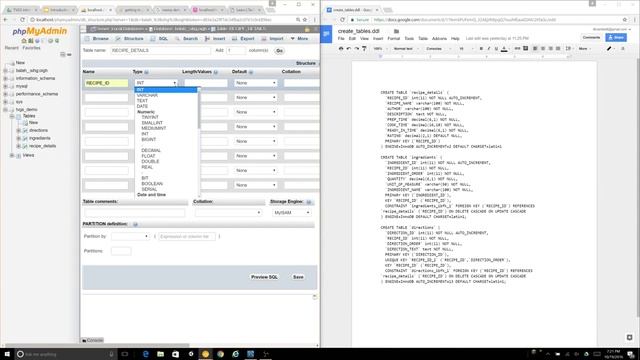This screenshot has height=360, width=640.
Task: Open the Google Docs home icon
Action: [x=326, y=34]
